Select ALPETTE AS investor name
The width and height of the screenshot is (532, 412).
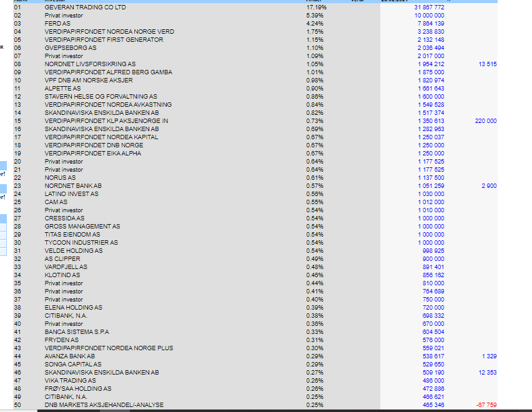tap(63, 89)
